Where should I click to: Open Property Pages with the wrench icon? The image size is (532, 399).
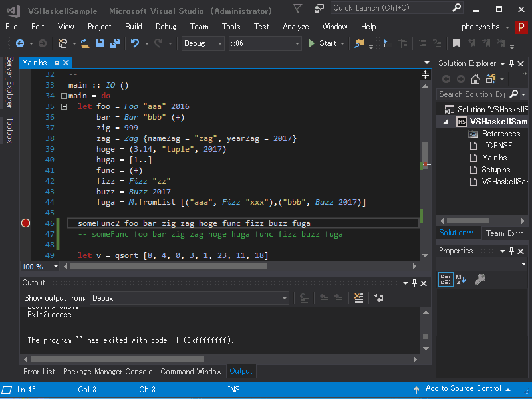pyautogui.click(x=479, y=279)
